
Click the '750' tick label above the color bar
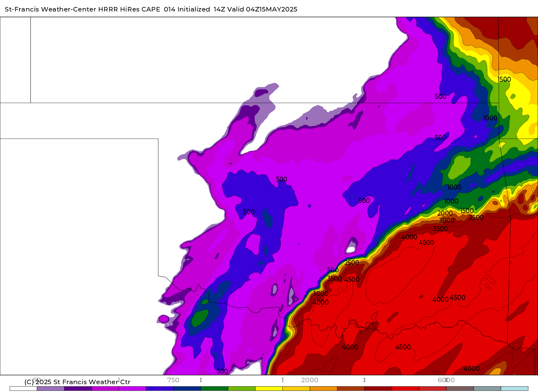tap(173, 380)
